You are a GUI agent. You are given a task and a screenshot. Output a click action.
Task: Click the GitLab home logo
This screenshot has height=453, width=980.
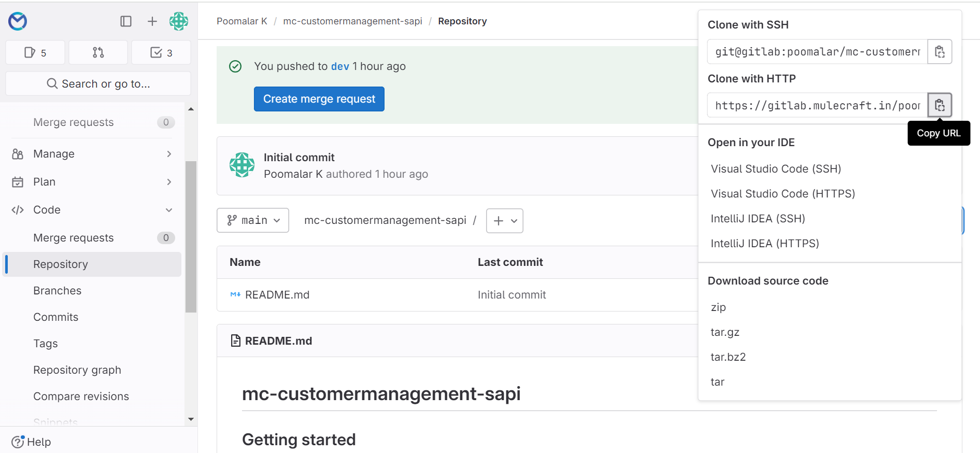[18, 21]
